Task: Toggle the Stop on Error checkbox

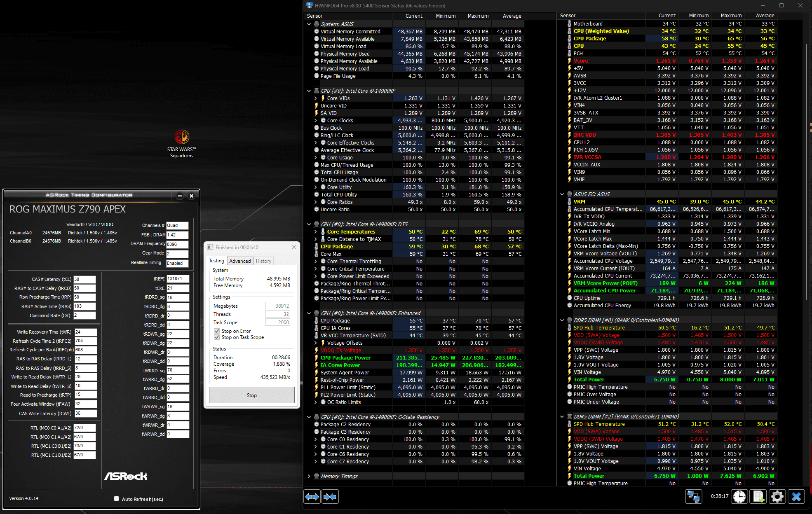Action: pos(217,331)
